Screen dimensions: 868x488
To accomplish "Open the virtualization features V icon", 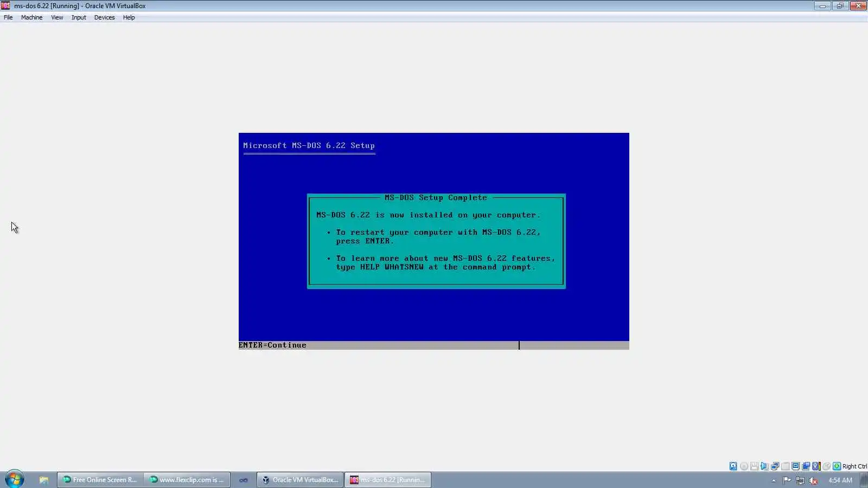I will [816, 466].
